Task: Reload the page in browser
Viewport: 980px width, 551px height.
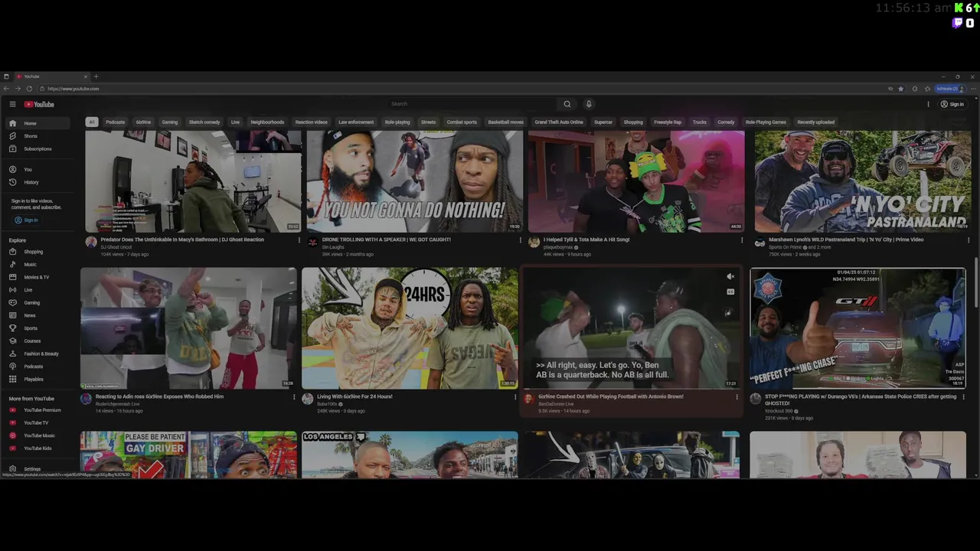Action: click(29, 89)
